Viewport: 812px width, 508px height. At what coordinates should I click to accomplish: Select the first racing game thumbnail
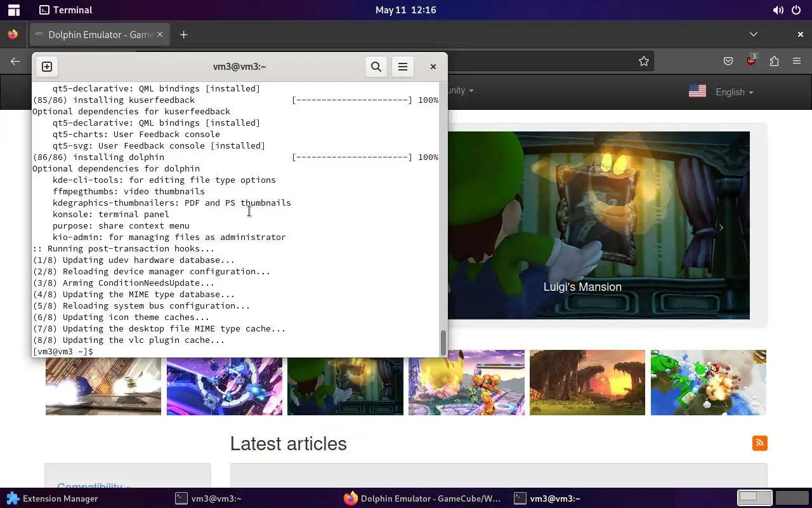click(x=103, y=386)
